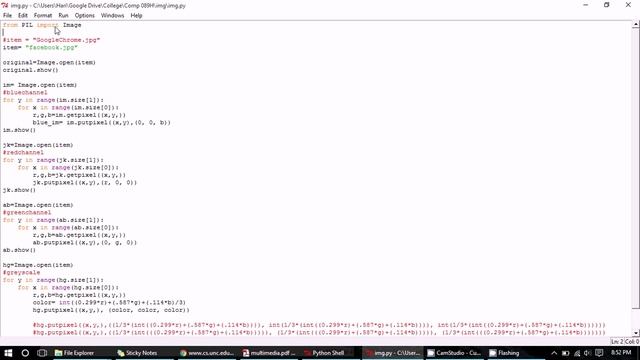
Task: Open the Windows menu
Action: (x=112, y=16)
